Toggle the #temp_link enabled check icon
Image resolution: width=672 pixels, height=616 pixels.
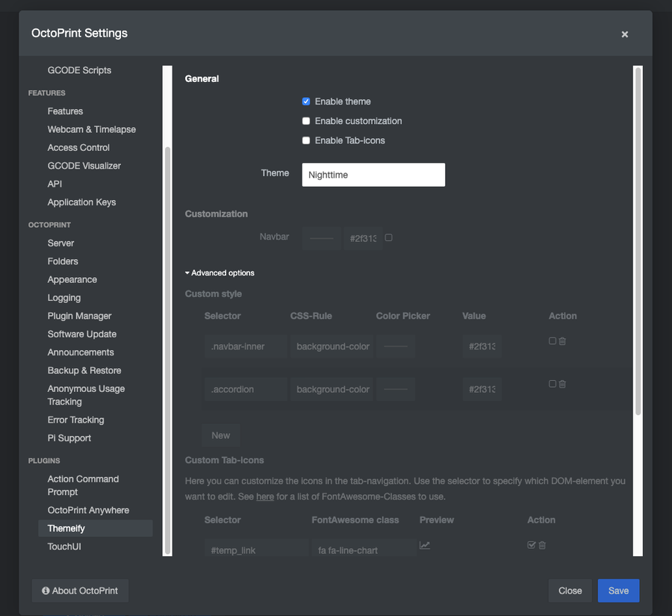[x=532, y=545]
